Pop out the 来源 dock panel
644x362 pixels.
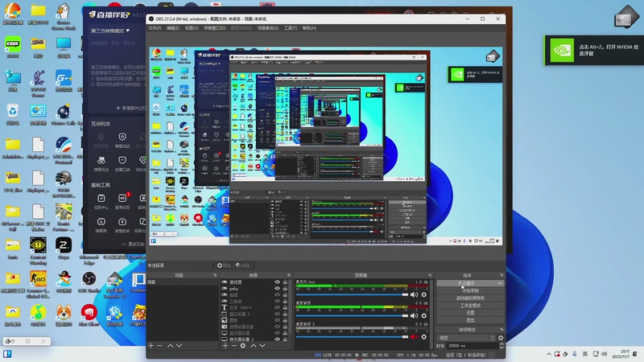pos(289,275)
